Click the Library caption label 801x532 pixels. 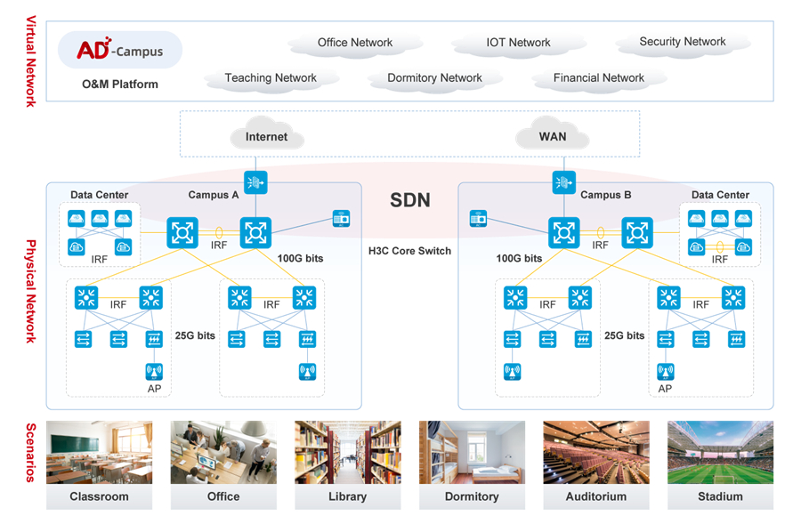[x=348, y=496]
